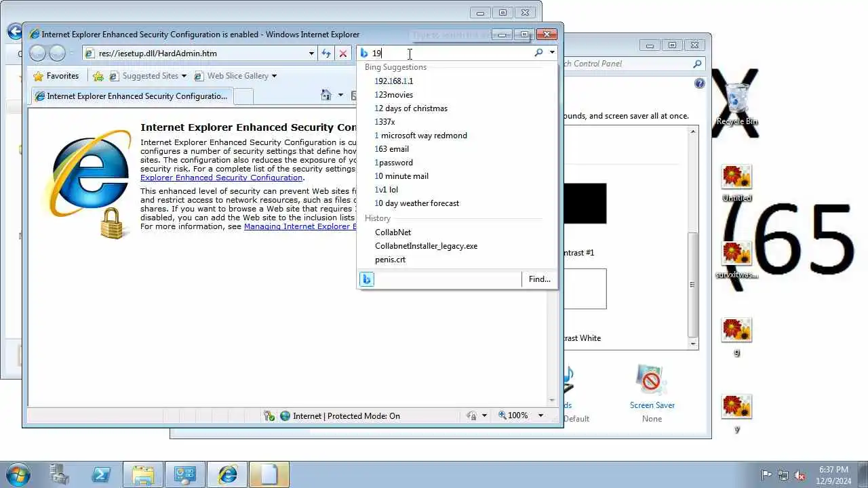Open the clock showing 6:37 PM
The image size is (868, 488).
[x=833, y=474]
